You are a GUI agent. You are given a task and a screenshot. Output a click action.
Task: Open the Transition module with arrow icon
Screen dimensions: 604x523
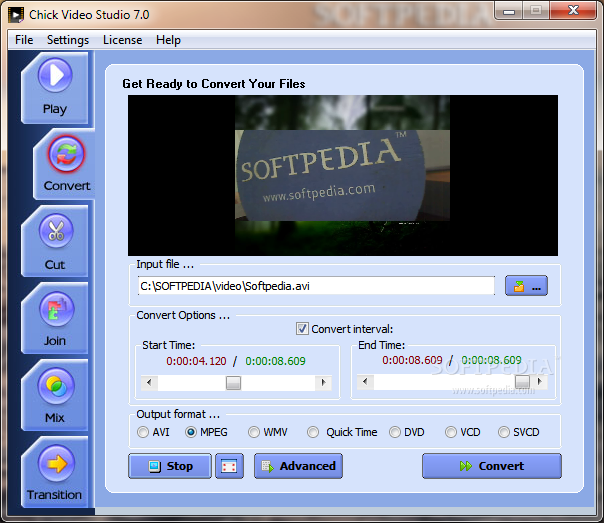point(55,473)
